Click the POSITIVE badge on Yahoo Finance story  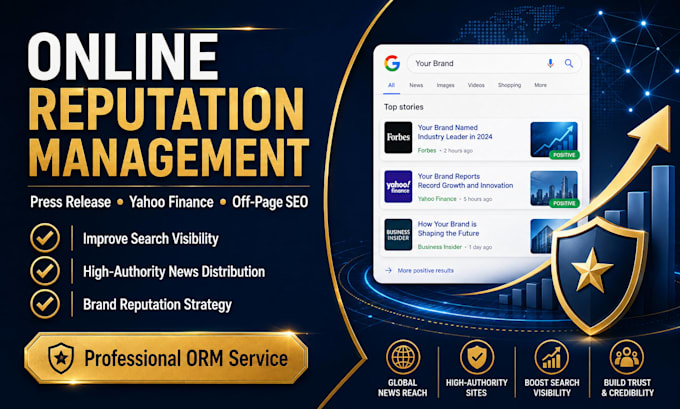[564, 203]
